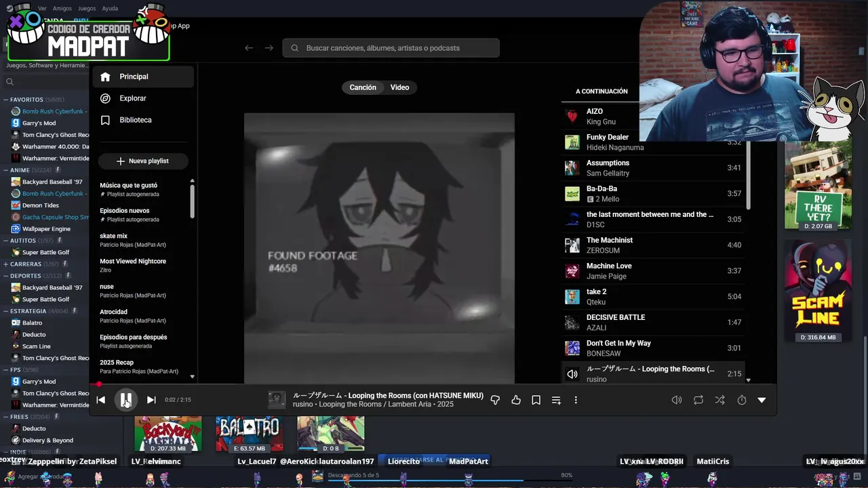This screenshot has height=488, width=868.
Task: Open the Principal home section
Action: 143,77
